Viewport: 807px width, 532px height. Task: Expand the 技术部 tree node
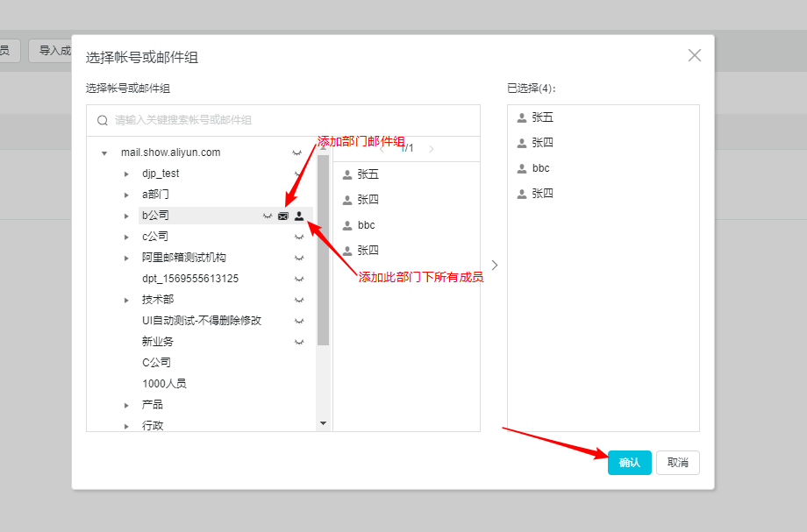pyautogui.click(x=126, y=300)
